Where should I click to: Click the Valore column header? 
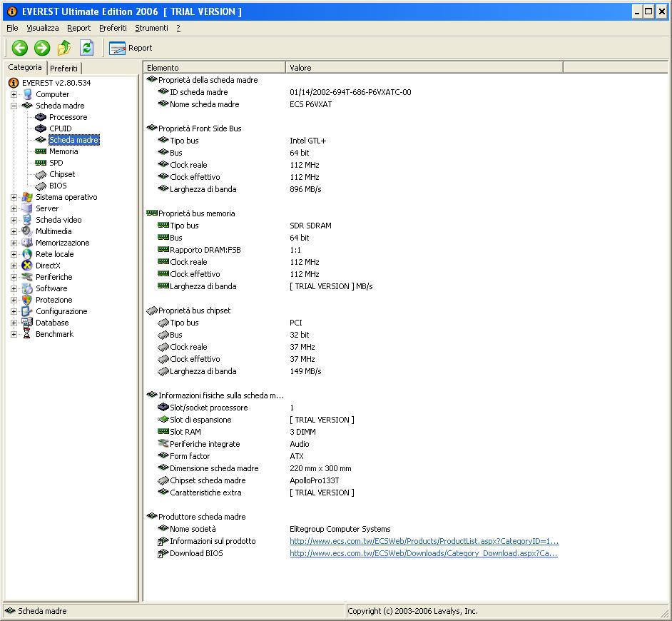tap(424, 67)
